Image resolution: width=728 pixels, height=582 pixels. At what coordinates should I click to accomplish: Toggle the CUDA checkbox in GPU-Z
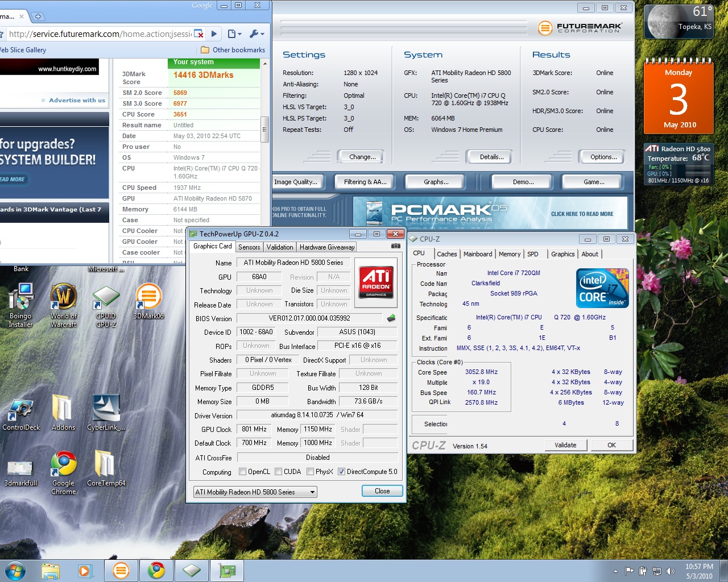click(x=279, y=471)
